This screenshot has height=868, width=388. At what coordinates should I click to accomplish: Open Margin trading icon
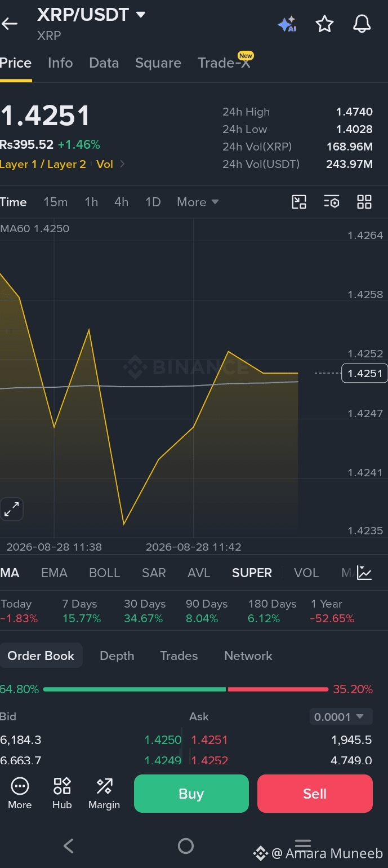click(104, 793)
